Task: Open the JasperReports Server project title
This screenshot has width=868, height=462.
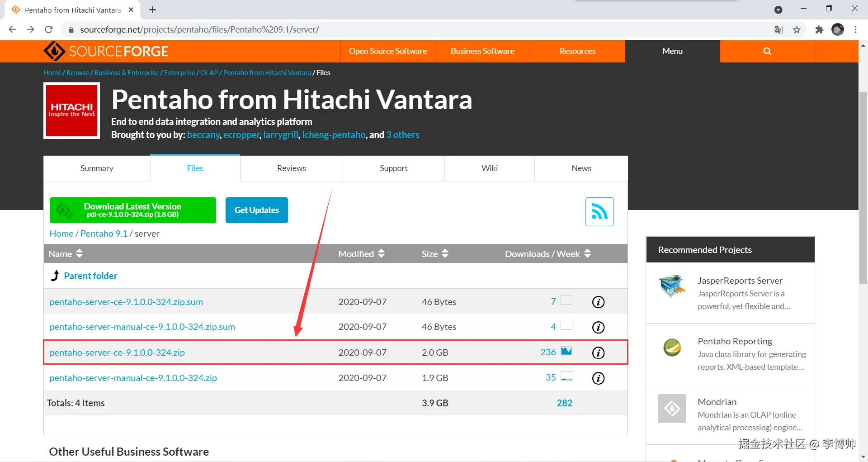Action: pos(740,281)
